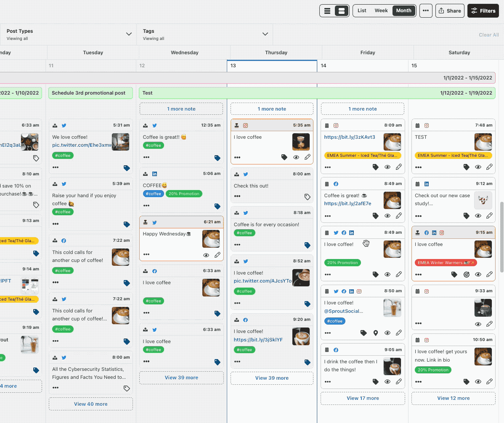Viewport: 504px width, 423px height.
Task: Click the Instagram icon on the TEST post
Action: (x=427, y=125)
